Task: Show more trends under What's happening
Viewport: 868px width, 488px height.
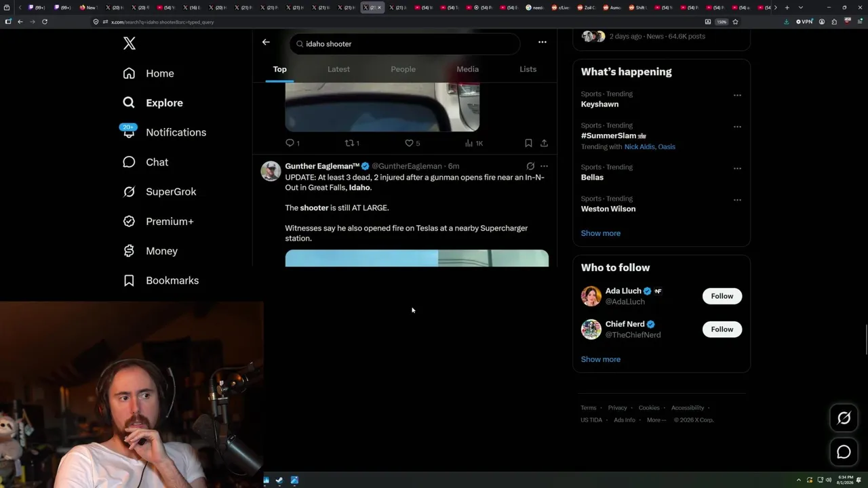Action: click(x=601, y=233)
